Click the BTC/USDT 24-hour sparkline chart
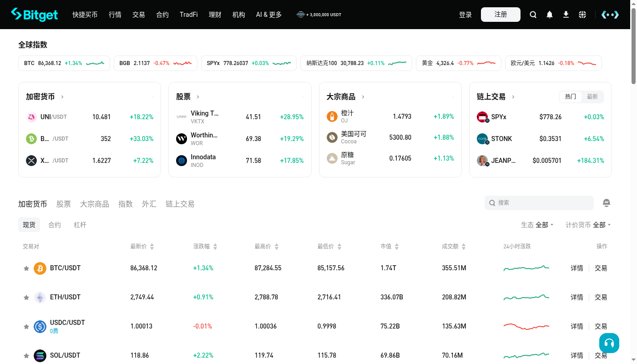The image size is (637, 364). (526, 268)
